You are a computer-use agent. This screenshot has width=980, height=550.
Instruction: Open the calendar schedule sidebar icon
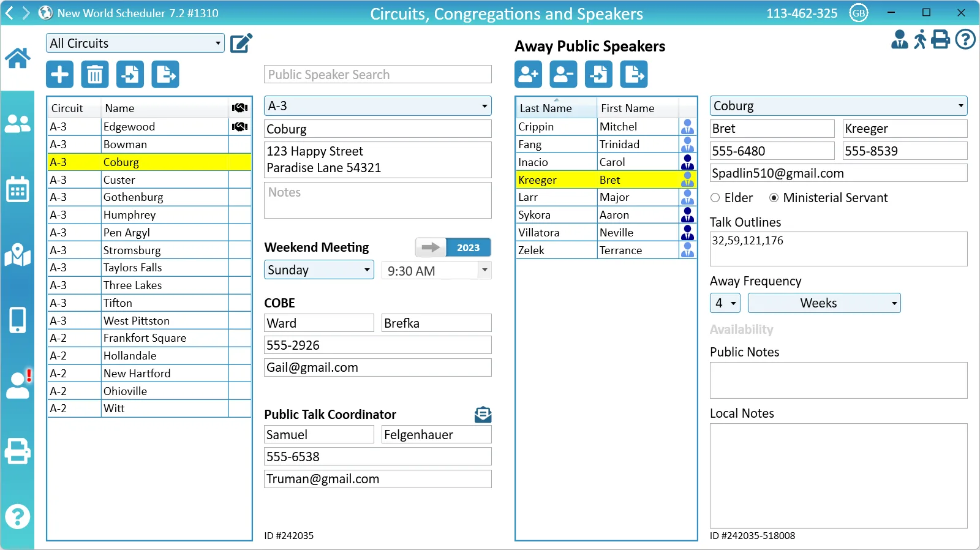(x=17, y=190)
